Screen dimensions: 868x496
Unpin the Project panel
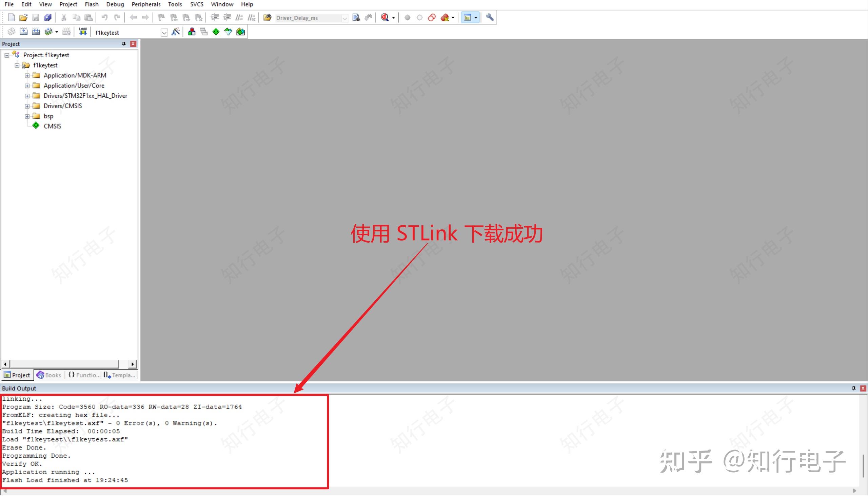coord(123,44)
